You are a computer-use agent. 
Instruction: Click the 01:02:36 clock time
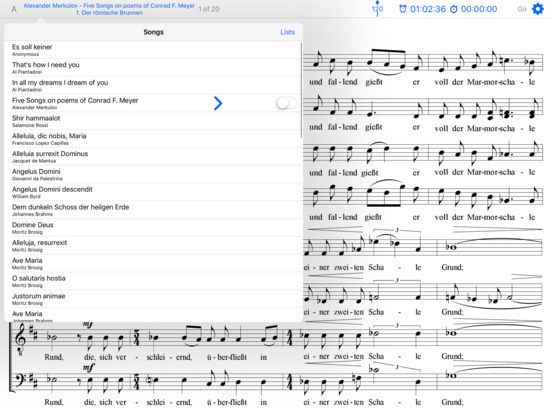pyautogui.click(x=428, y=9)
